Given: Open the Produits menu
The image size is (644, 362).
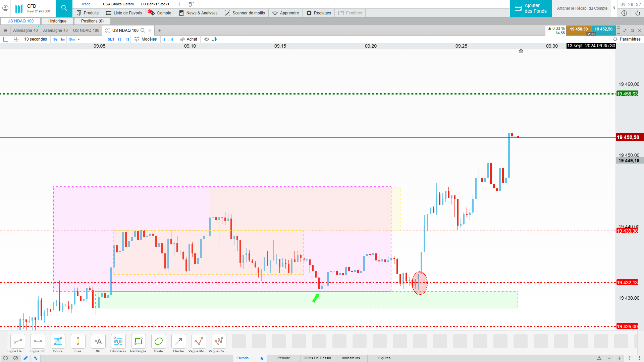Looking at the screenshot, I should tap(88, 13).
